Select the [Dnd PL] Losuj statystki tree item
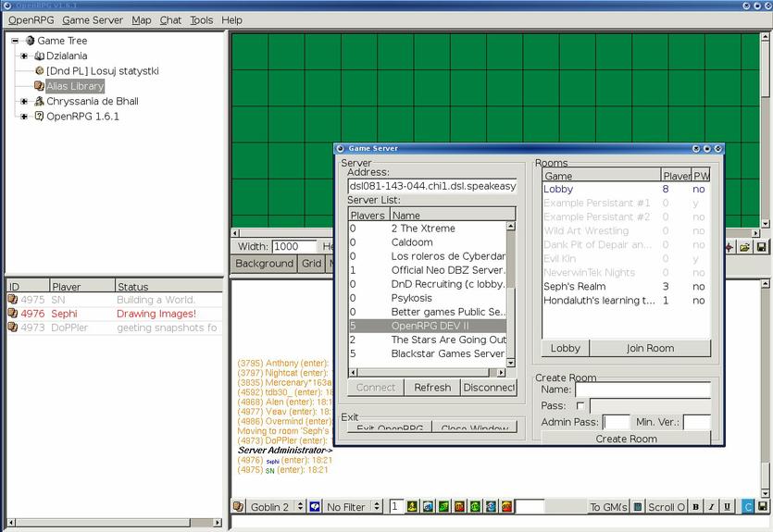Image resolution: width=773 pixels, height=532 pixels. pyautogui.click(x=103, y=71)
